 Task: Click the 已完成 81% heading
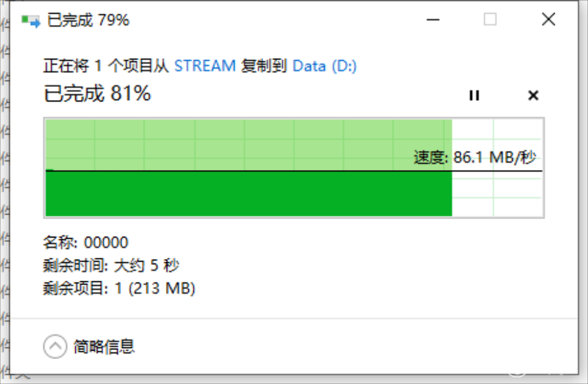tap(98, 93)
